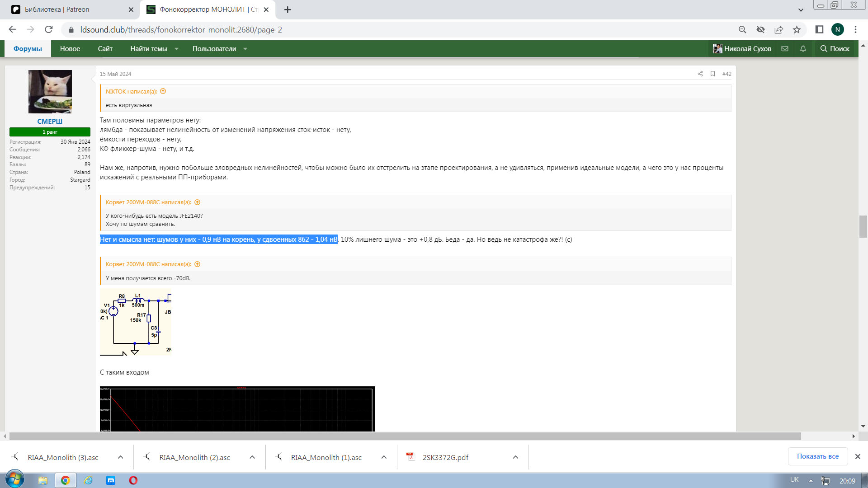
Task: Open Internet Explorer from taskbar
Action: (x=88, y=480)
